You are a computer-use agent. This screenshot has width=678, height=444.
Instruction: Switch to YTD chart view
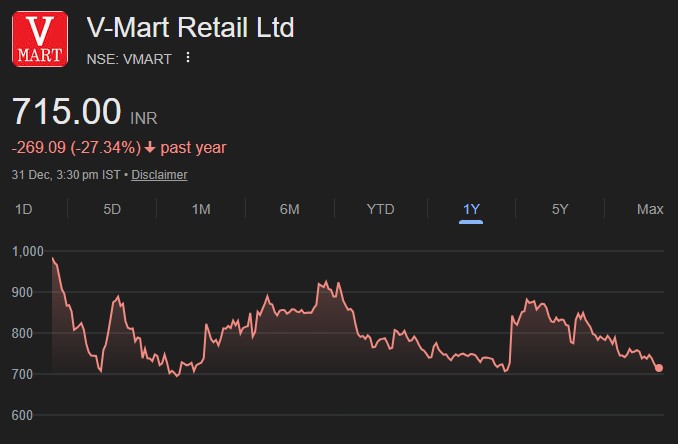[380, 209]
